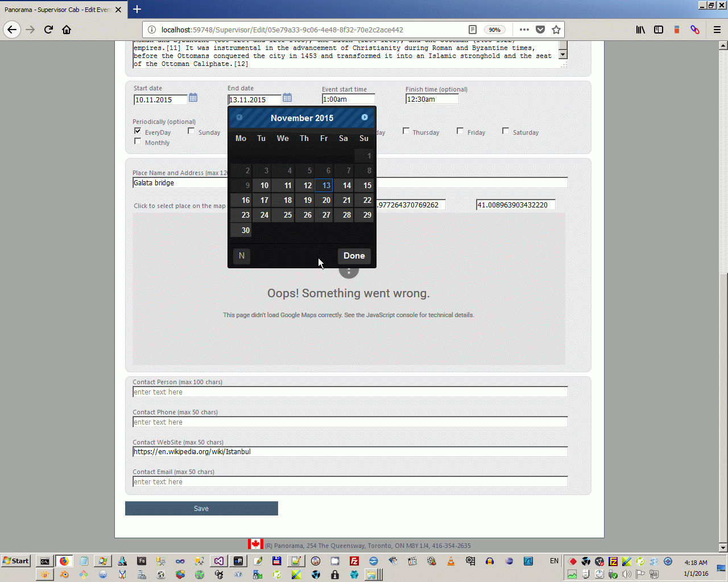
Task: Open the Start date calendar picker icon
Action: point(193,98)
